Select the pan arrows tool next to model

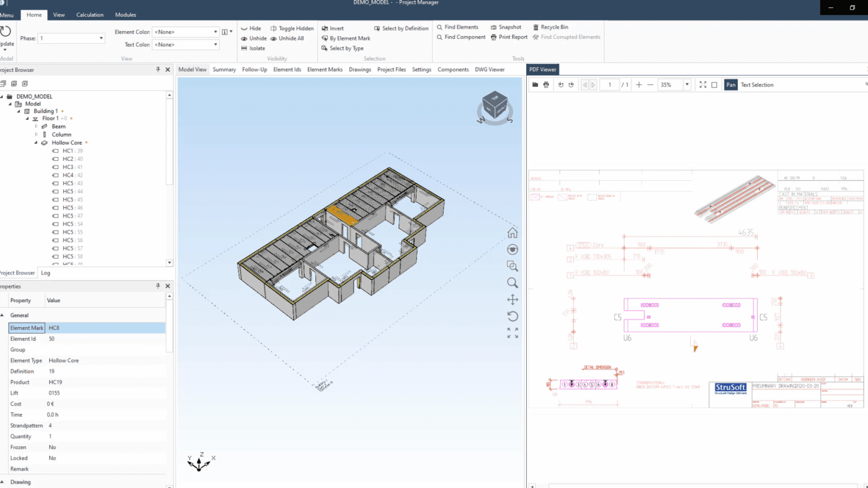[513, 300]
